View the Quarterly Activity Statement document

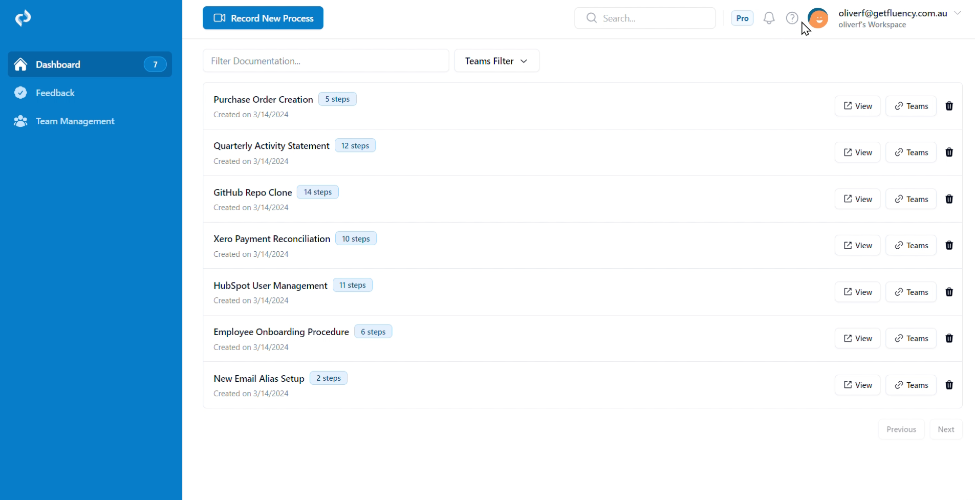click(x=857, y=152)
